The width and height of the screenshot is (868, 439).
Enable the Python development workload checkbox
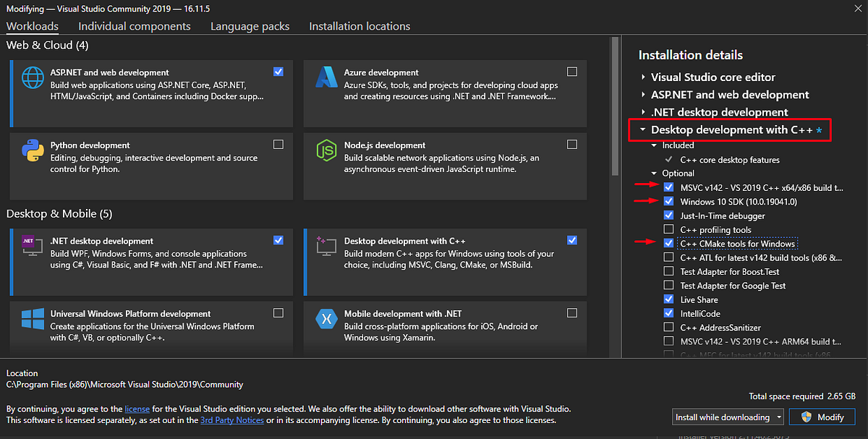tap(278, 144)
